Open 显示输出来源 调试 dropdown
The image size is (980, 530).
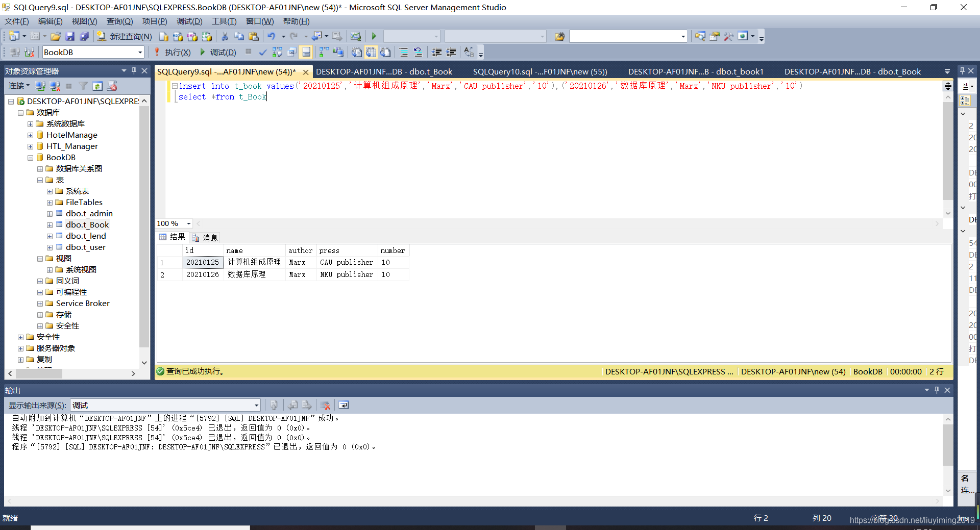pyautogui.click(x=256, y=405)
